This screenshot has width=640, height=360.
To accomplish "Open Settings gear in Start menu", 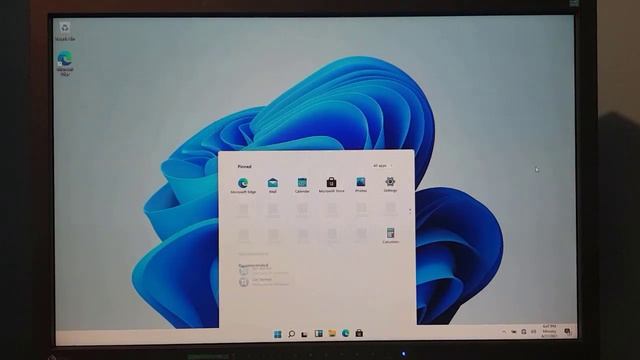I will pyautogui.click(x=390, y=184).
